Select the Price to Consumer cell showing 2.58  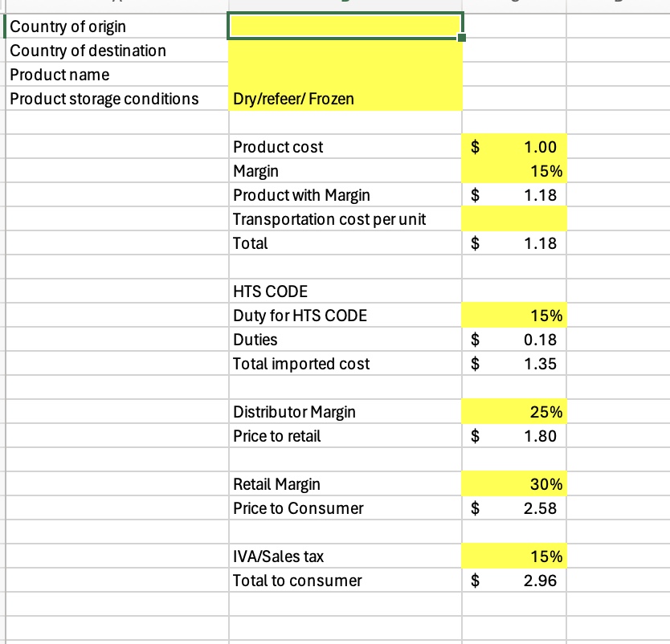(x=514, y=508)
